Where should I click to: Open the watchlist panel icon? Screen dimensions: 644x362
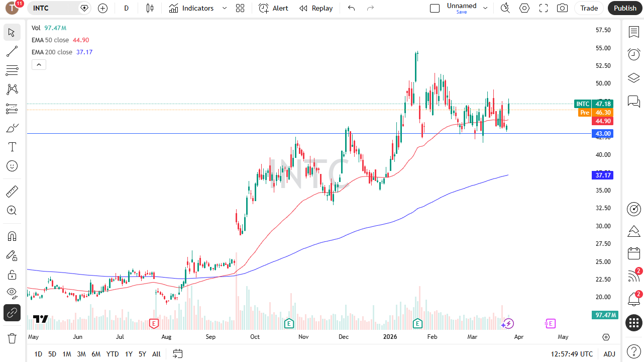tap(634, 32)
